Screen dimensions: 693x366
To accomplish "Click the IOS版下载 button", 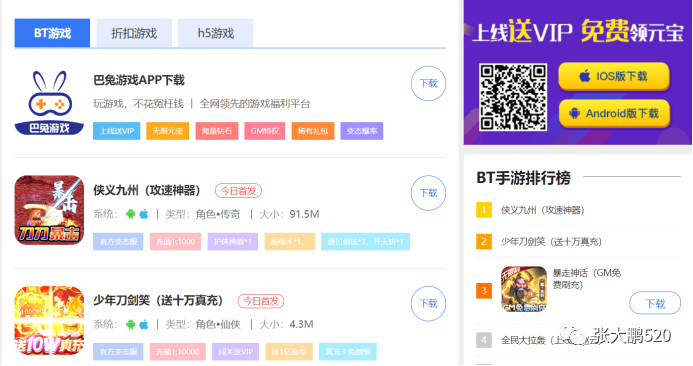I will (x=614, y=76).
